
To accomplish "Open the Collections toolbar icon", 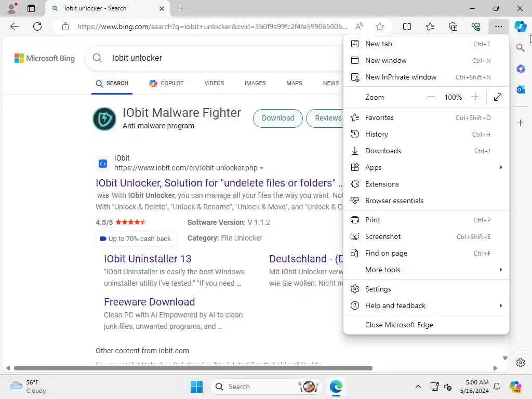I will [453, 26].
